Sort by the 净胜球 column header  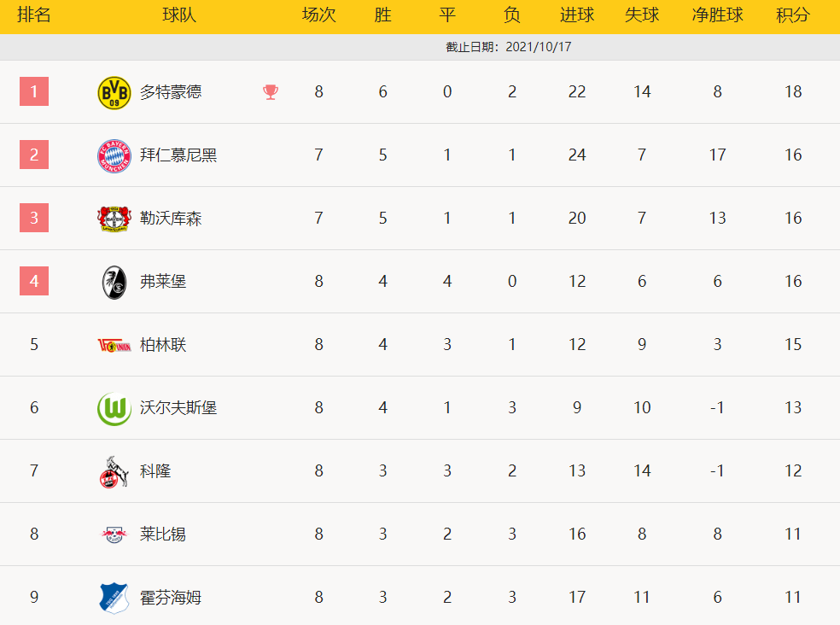(x=717, y=15)
